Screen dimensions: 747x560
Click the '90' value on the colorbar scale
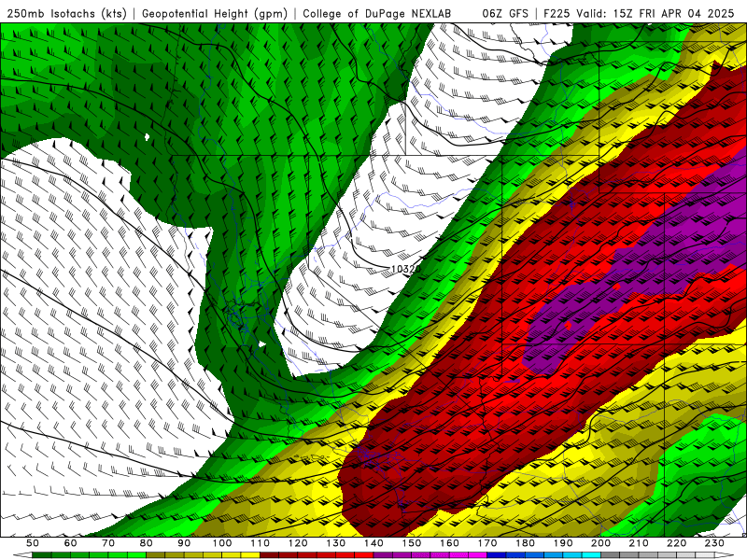coord(184,543)
